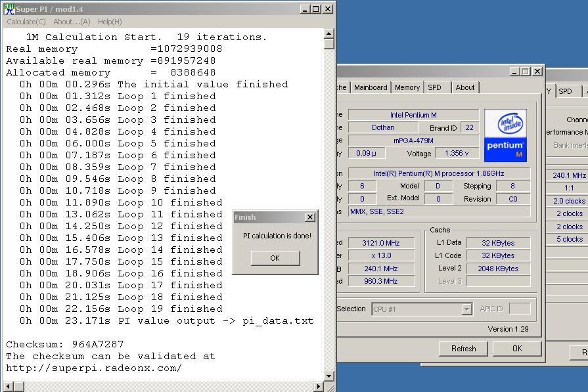Click the 'Intel Pentium M' name field
The width and height of the screenshot is (588, 392).
tap(413, 115)
